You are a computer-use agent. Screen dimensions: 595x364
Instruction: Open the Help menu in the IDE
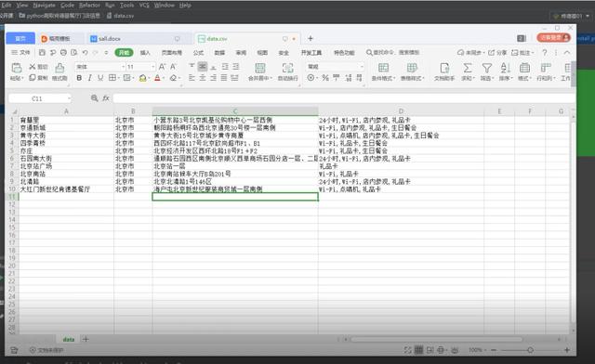(185, 5)
